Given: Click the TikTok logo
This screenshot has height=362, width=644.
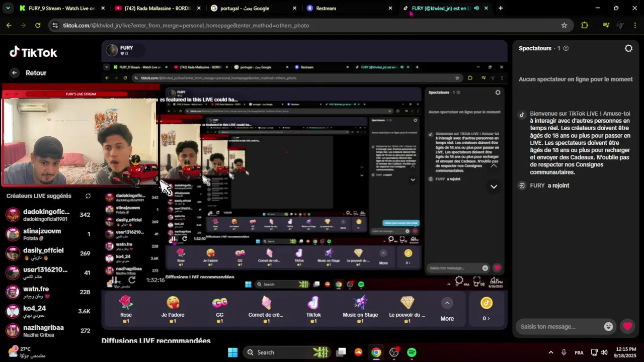Looking at the screenshot, I should (x=33, y=52).
